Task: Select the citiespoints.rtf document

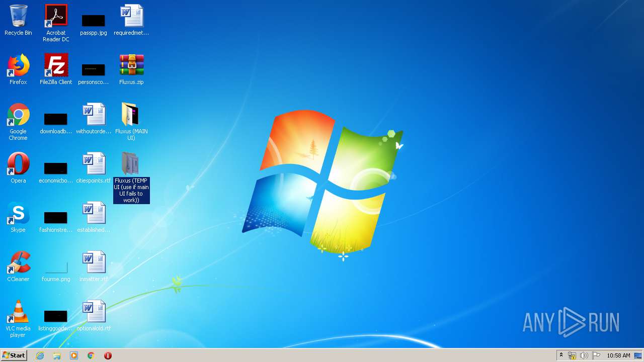Action: click(x=94, y=168)
